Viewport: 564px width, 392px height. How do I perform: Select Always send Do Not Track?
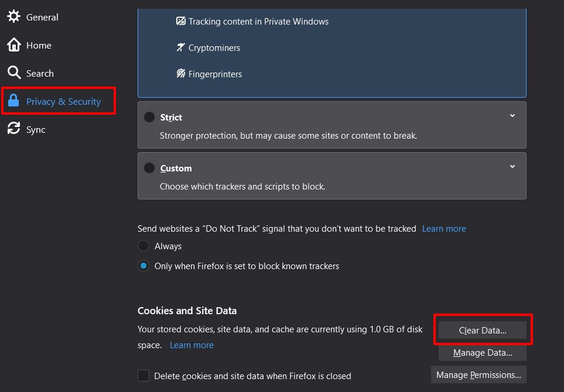[143, 246]
